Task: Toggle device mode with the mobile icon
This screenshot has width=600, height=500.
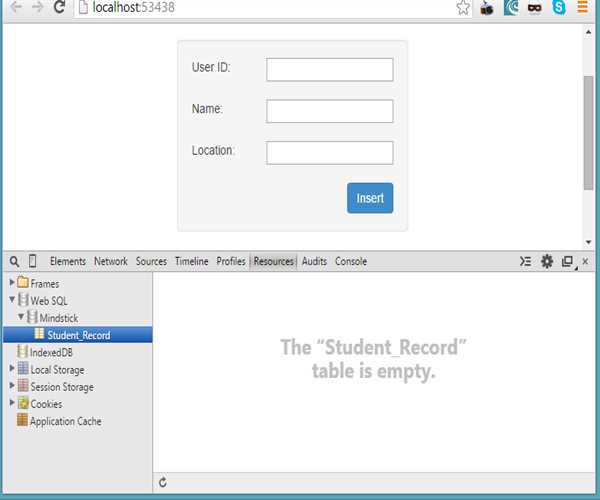Action: 33,262
